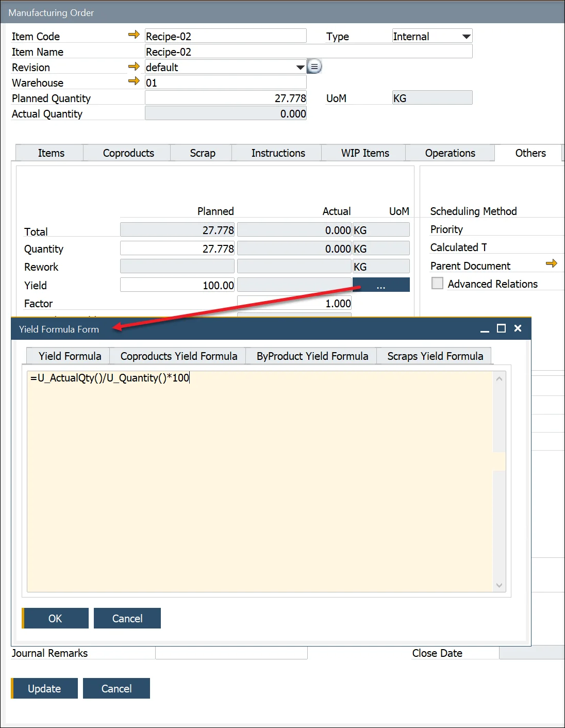Open the Coproducts Yield Formula tab
565x728 pixels.
coord(178,356)
